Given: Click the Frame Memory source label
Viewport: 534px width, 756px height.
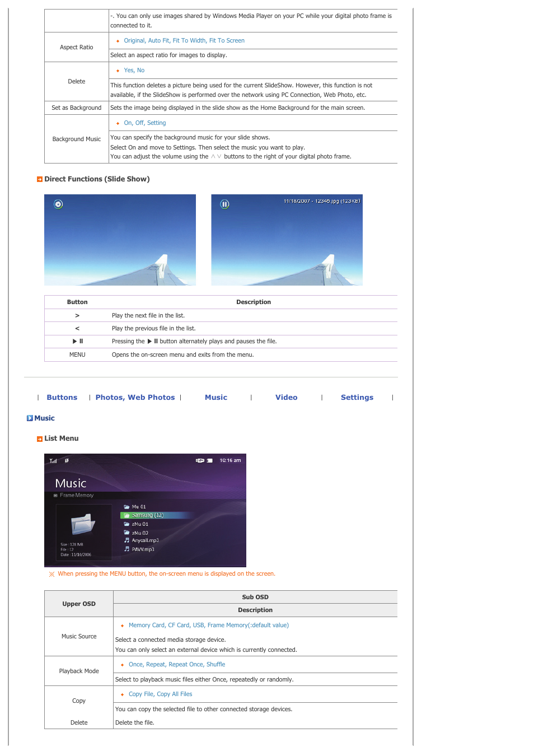Looking at the screenshot, I should (x=77, y=496).
